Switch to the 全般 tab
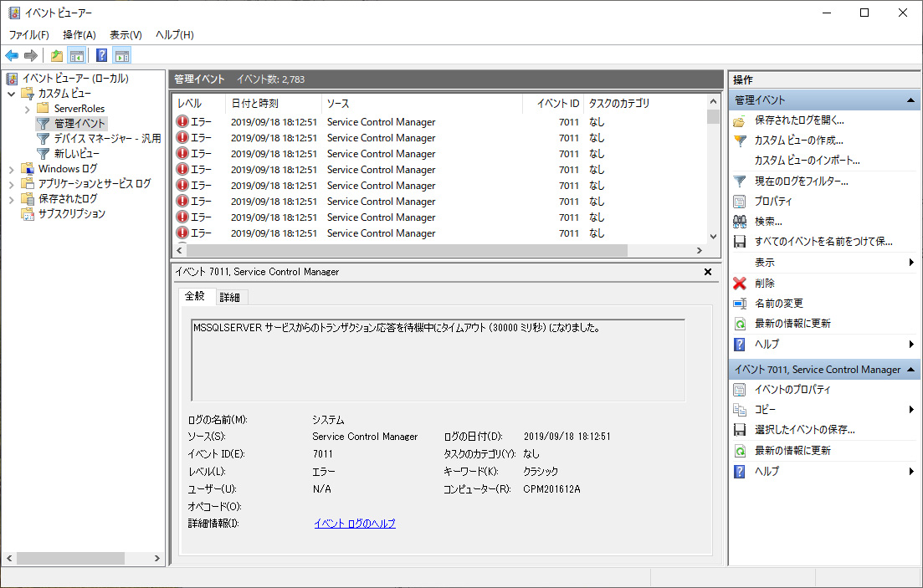 195,296
